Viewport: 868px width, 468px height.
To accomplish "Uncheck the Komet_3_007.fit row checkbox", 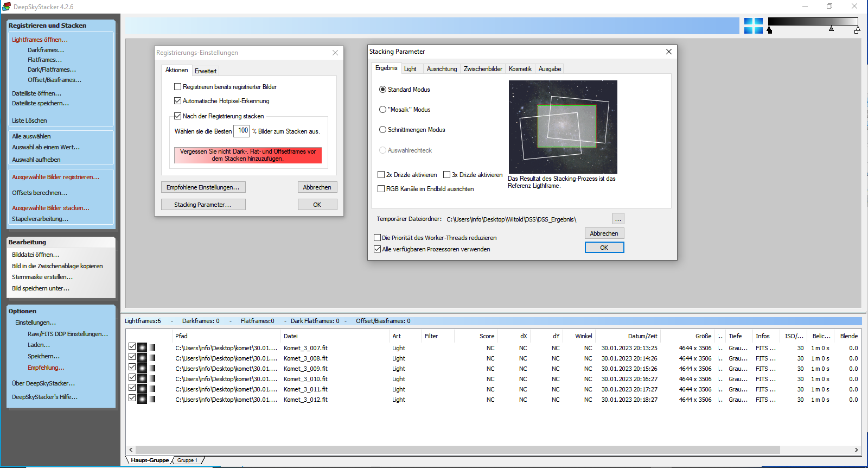I will click(132, 346).
